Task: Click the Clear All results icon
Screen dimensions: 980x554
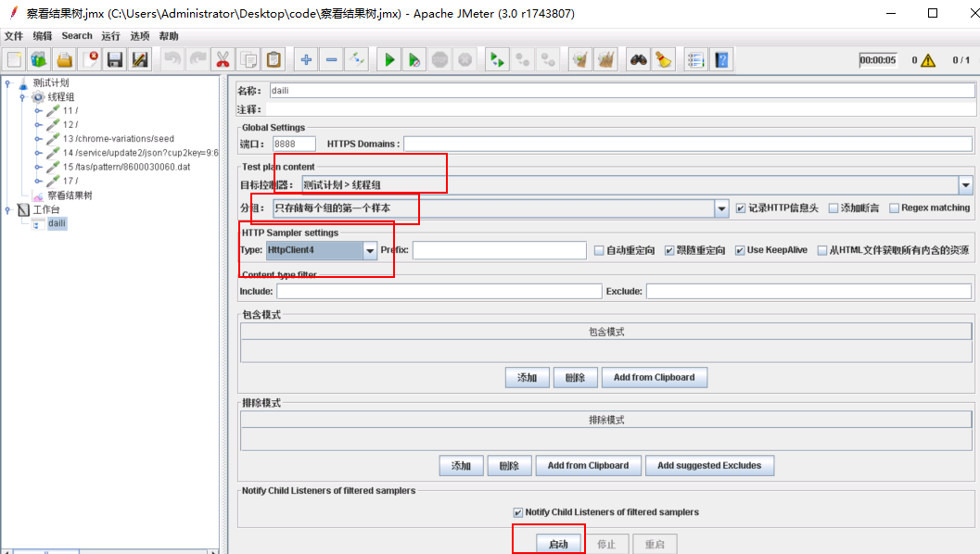Action: click(x=605, y=60)
